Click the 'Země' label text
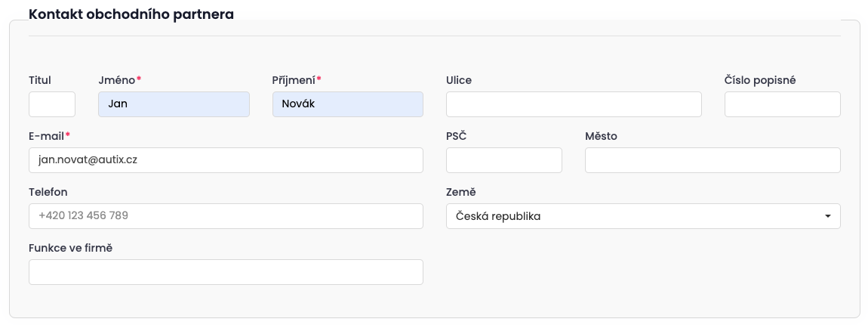This screenshot has height=325, width=868. (x=460, y=192)
